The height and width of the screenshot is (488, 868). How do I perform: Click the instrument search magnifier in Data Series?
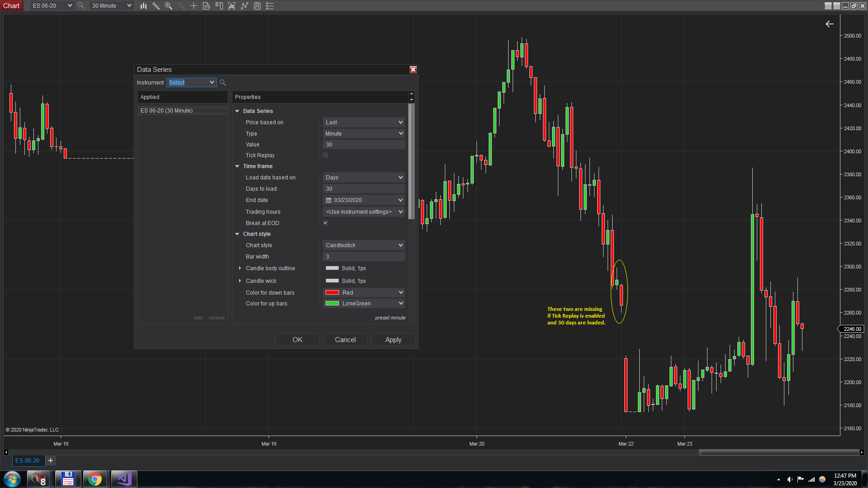tap(223, 83)
